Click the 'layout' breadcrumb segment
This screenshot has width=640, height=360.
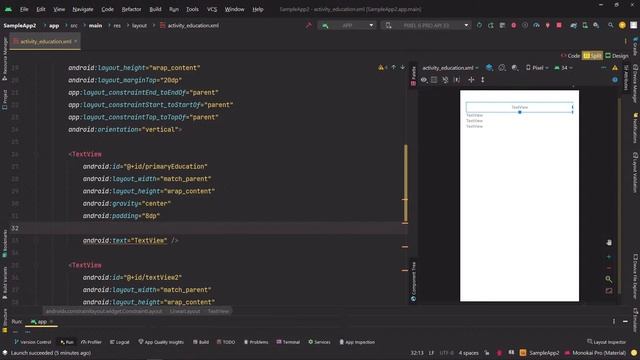pos(139,25)
